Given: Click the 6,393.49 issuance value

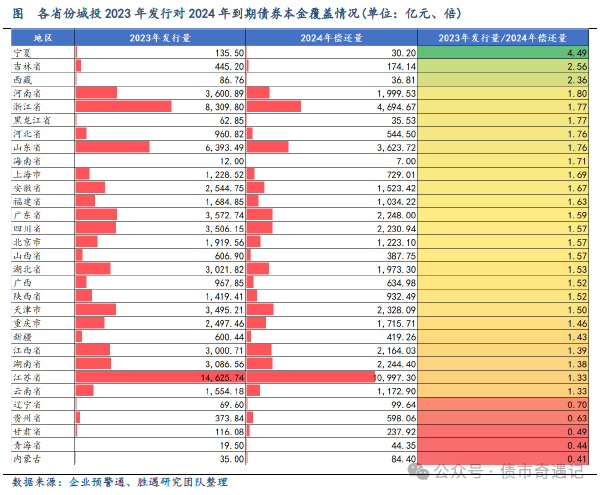Looking at the screenshot, I should click(x=225, y=148).
